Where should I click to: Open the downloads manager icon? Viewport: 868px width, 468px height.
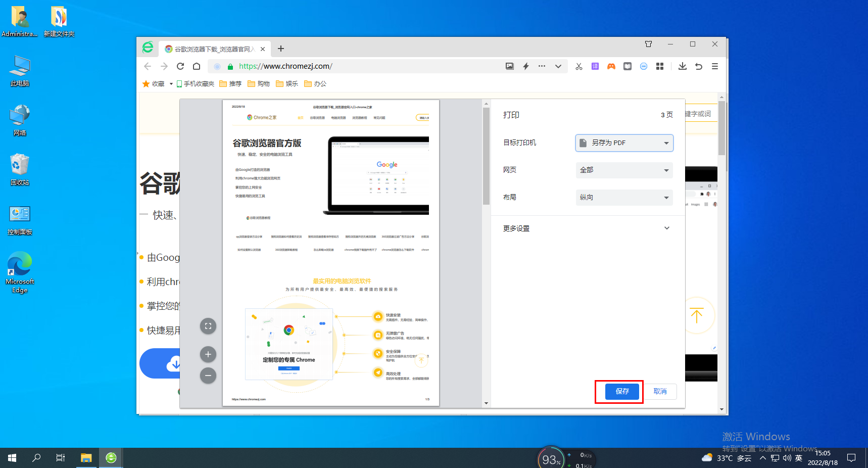(683, 66)
